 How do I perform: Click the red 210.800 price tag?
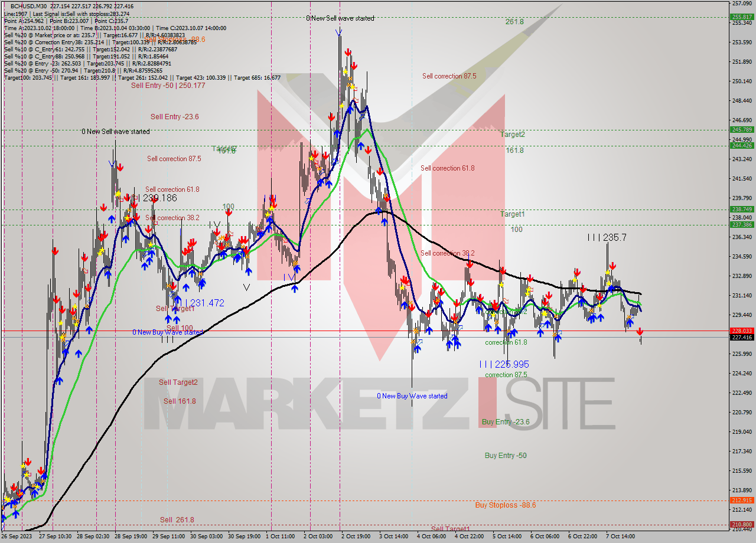[x=742, y=524]
